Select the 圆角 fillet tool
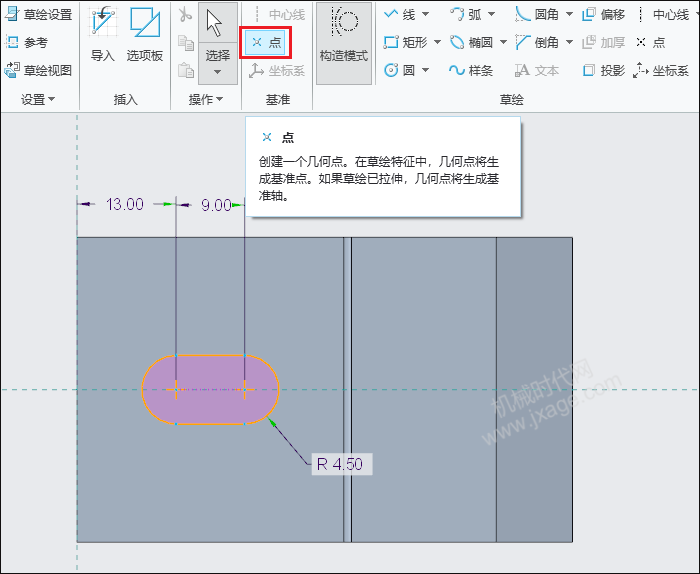This screenshot has width=700, height=574. click(537, 14)
